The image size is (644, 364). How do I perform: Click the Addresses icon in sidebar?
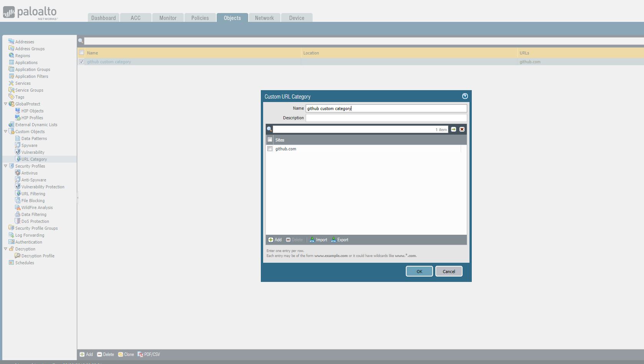coord(11,41)
